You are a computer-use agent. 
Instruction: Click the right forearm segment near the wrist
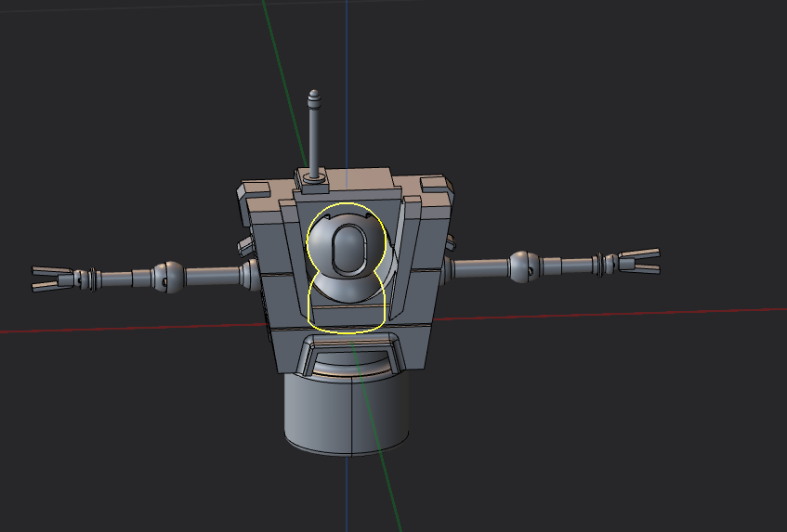tap(576, 266)
